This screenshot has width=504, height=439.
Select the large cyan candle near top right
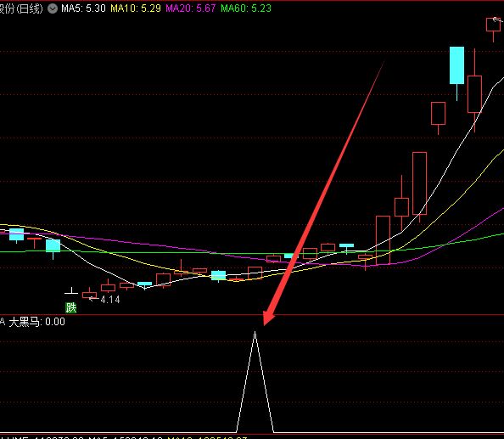[x=456, y=65]
